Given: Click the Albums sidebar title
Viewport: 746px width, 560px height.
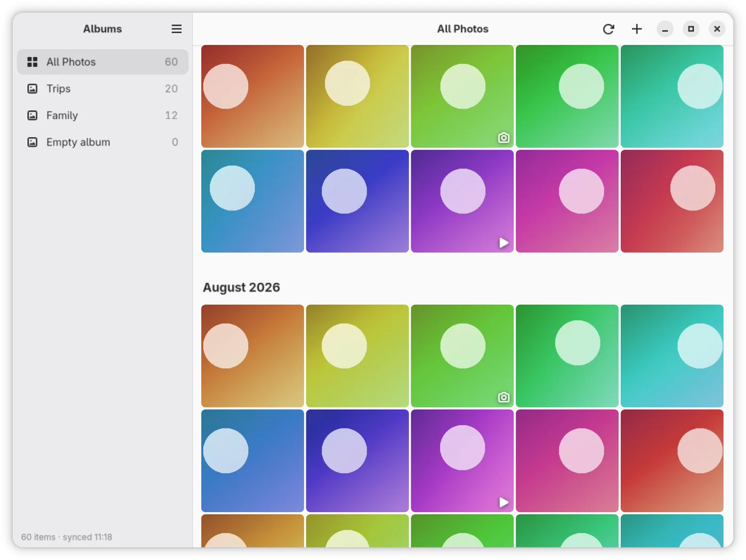Looking at the screenshot, I should [x=102, y=29].
